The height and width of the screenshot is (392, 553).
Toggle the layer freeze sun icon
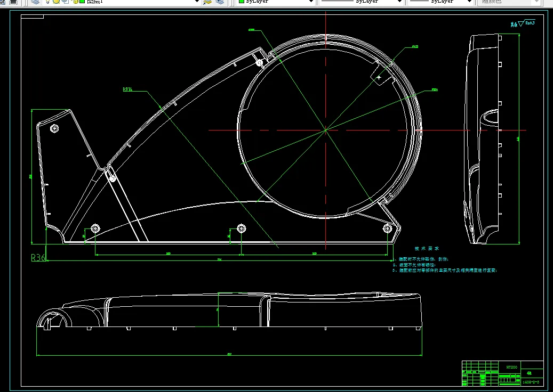click(56, 2)
